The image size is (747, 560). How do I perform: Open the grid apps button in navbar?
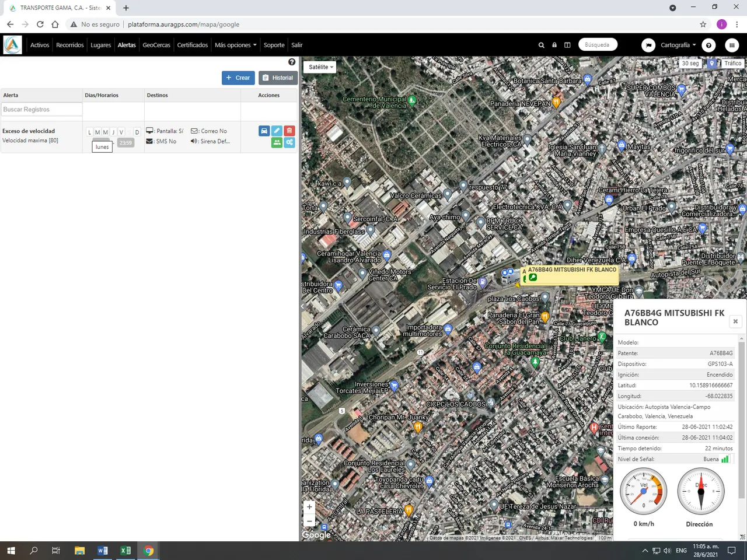tap(732, 45)
